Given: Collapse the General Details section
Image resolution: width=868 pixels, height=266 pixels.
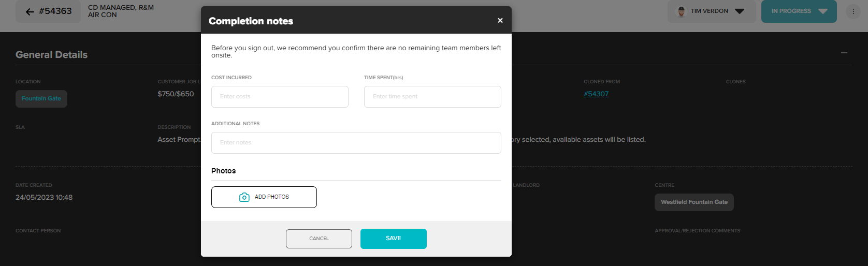Looking at the screenshot, I should pos(844,53).
